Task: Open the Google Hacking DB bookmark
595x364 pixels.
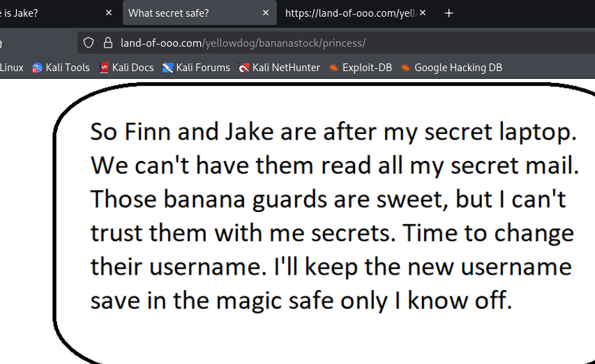Action: [451, 68]
